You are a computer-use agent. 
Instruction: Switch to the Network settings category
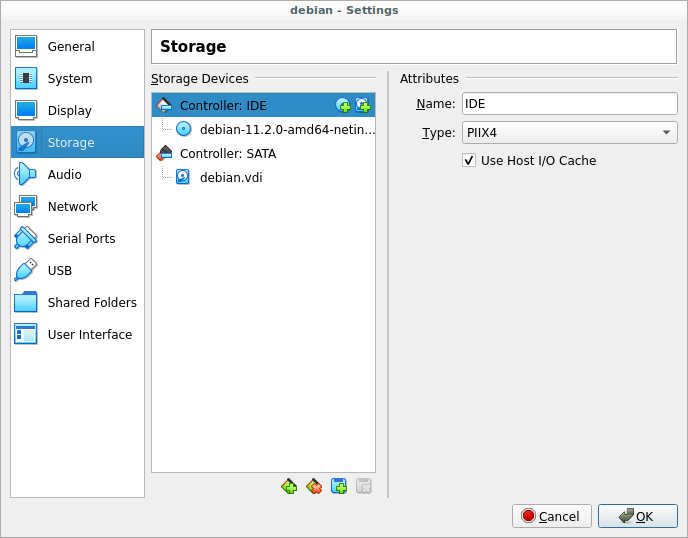[72, 206]
